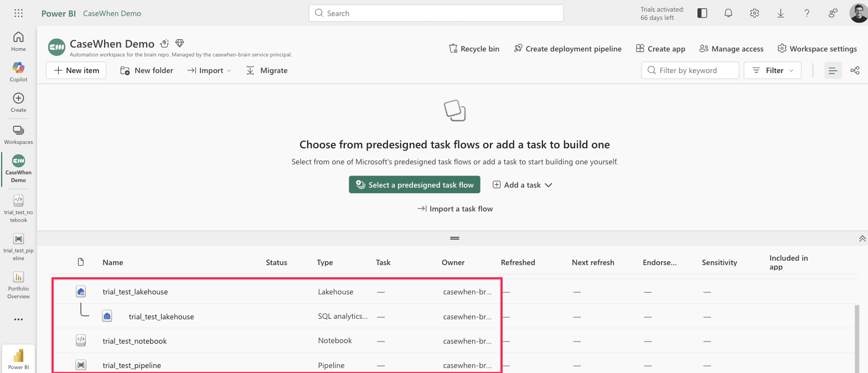868x373 pixels.
Task: Open Portfolio Overview in the sidebar
Action: (x=18, y=285)
